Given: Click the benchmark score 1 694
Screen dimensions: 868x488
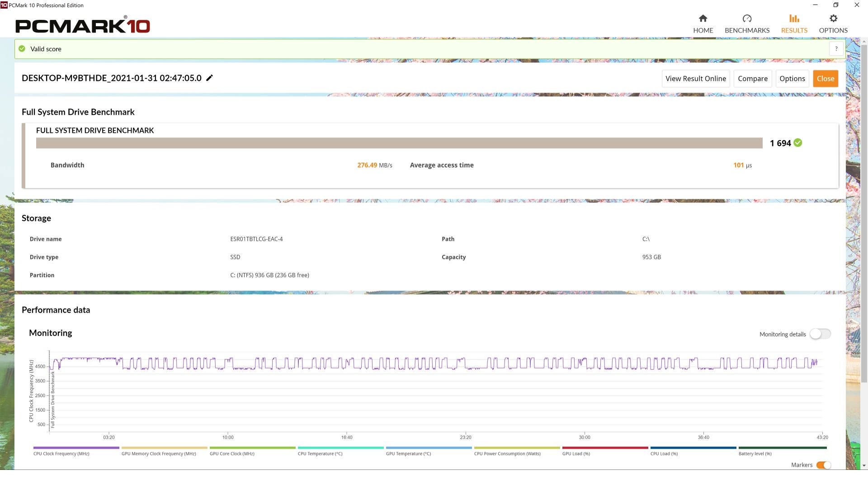Looking at the screenshot, I should (x=780, y=143).
